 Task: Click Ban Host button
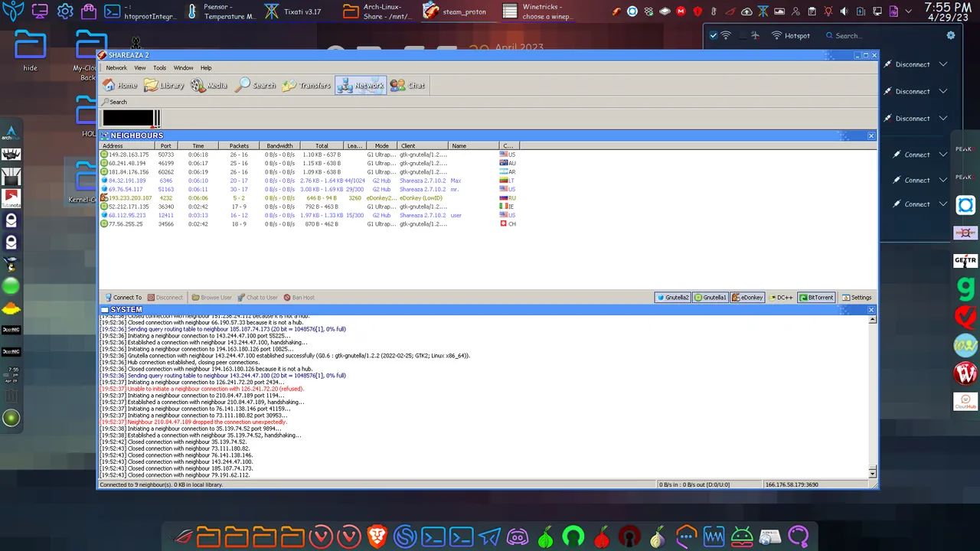(299, 298)
